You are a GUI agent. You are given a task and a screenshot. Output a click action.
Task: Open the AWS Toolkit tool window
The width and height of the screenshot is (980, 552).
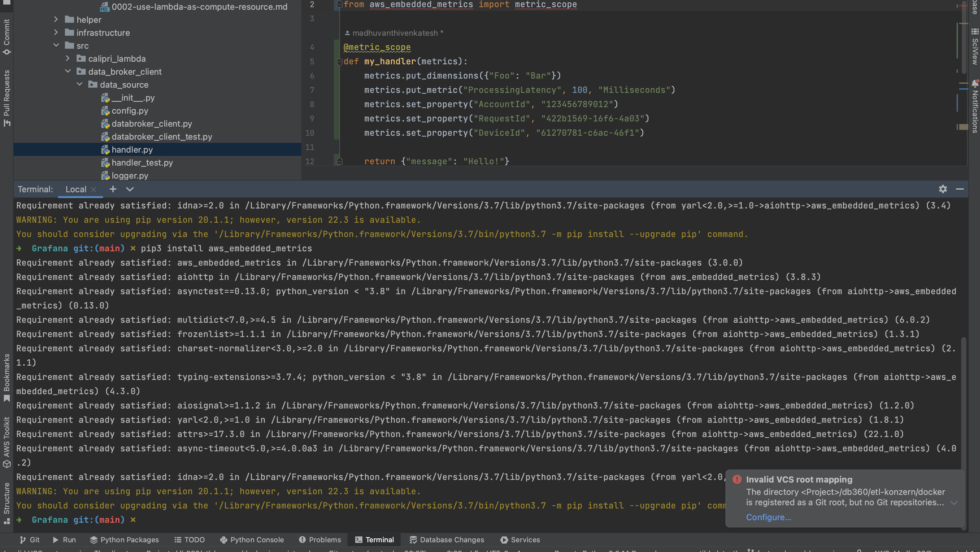(x=6, y=442)
